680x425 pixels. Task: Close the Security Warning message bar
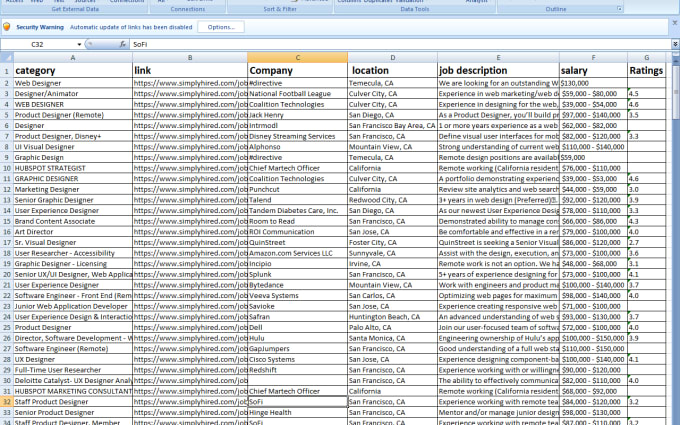coord(674,23)
